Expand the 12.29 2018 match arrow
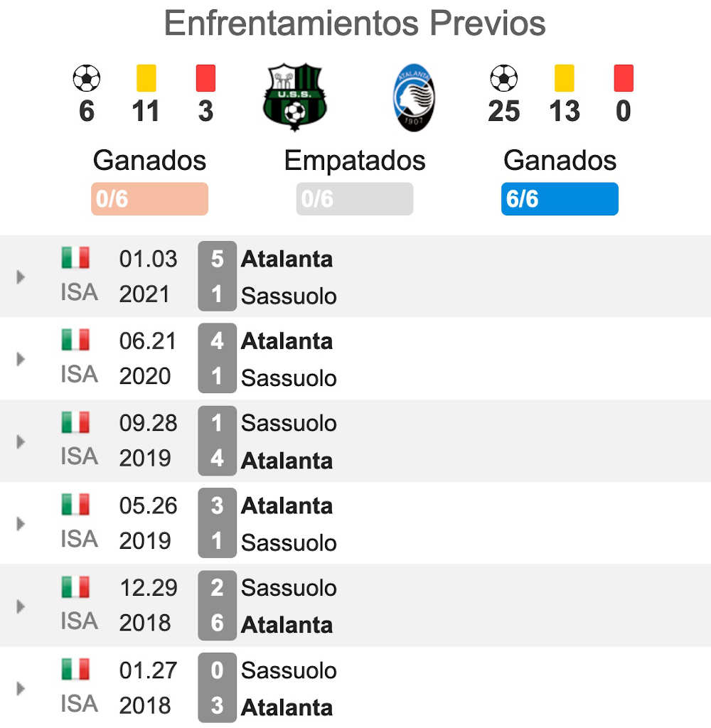The height and width of the screenshot is (728, 711). [x=21, y=606]
